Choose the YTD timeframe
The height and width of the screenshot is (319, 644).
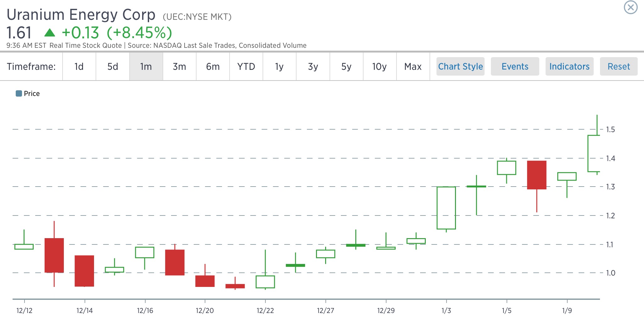click(246, 66)
